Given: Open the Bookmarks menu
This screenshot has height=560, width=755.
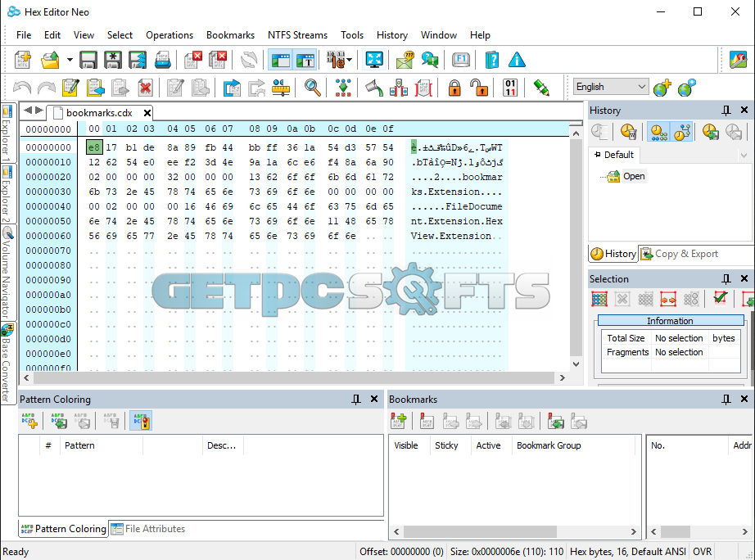Looking at the screenshot, I should pyautogui.click(x=230, y=35).
